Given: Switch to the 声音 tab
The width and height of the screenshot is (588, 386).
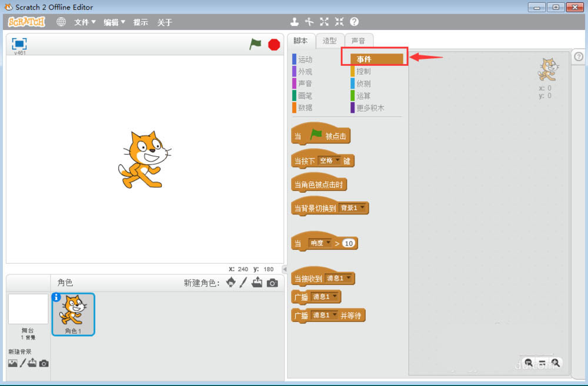Looking at the screenshot, I should click(x=359, y=41).
